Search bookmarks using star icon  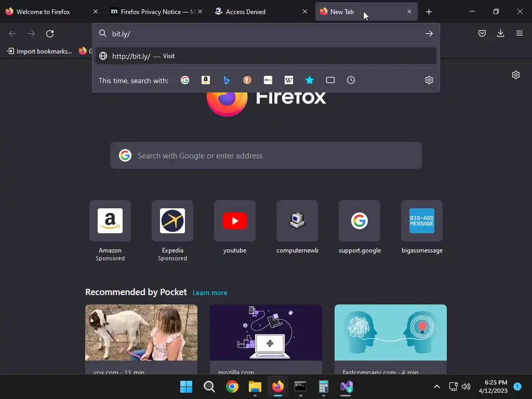[310, 80]
